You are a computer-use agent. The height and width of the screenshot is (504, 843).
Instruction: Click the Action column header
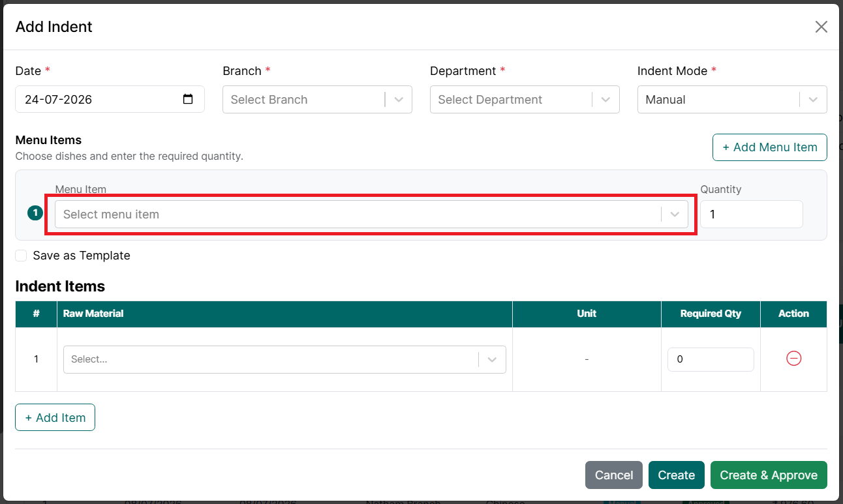click(793, 314)
